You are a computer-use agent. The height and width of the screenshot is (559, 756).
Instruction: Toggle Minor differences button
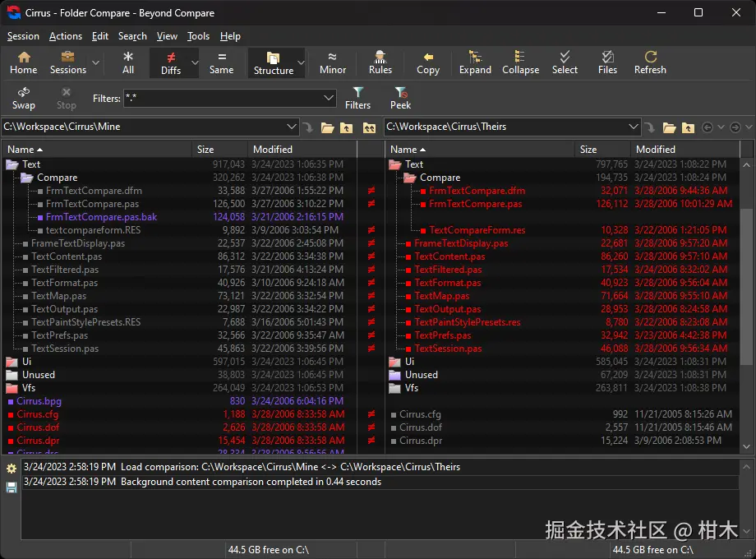pos(333,62)
